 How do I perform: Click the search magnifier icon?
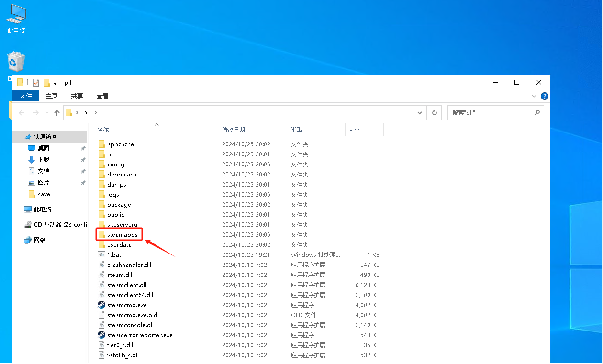(x=537, y=112)
